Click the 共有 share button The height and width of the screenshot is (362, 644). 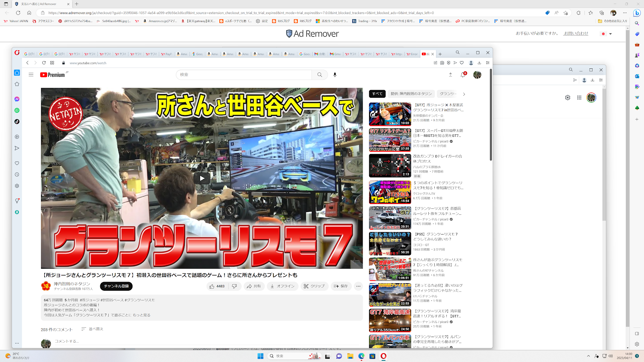pos(254,286)
